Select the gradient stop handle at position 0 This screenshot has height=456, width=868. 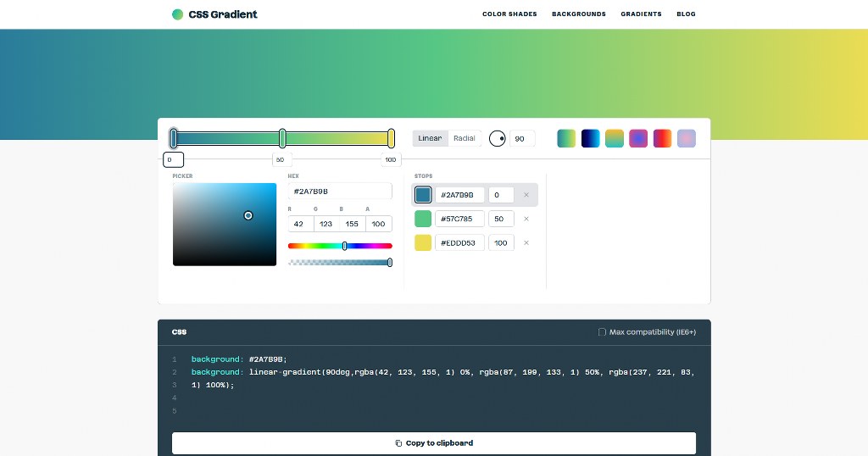pyautogui.click(x=173, y=138)
